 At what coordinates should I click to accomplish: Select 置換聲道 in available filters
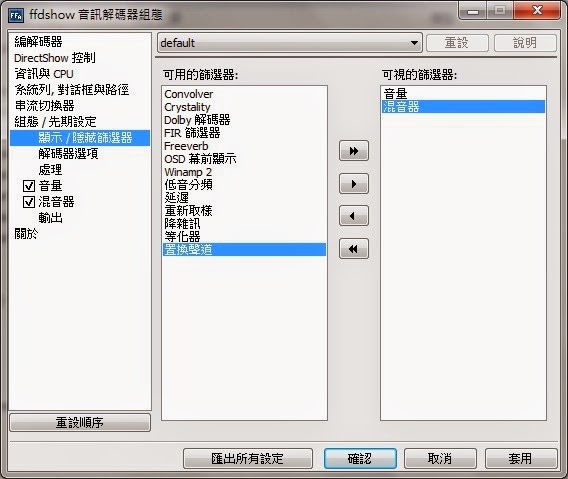click(x=245, y=250)
